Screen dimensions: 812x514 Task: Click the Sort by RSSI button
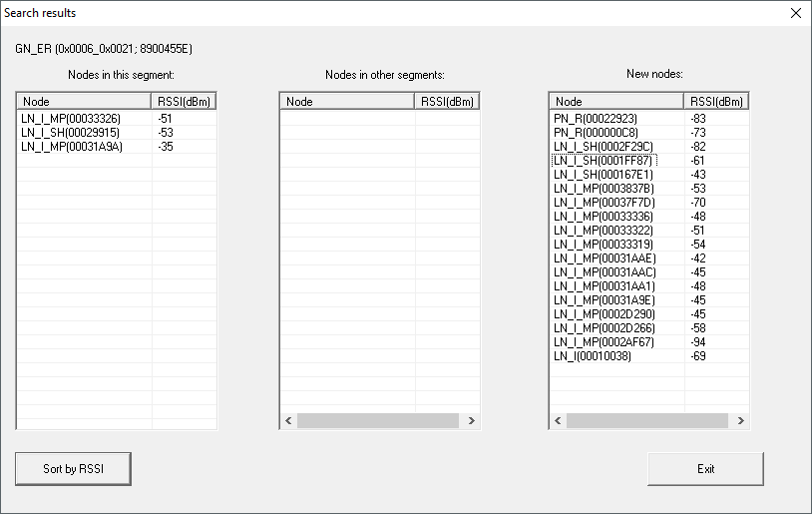[x=73, y=469]
